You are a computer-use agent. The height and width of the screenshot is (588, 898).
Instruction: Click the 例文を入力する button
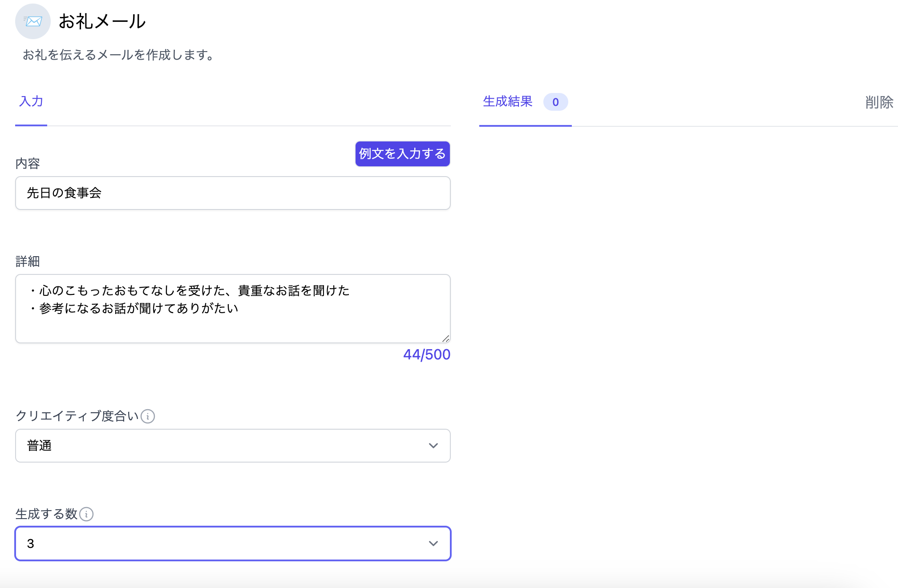click(402, 154)
